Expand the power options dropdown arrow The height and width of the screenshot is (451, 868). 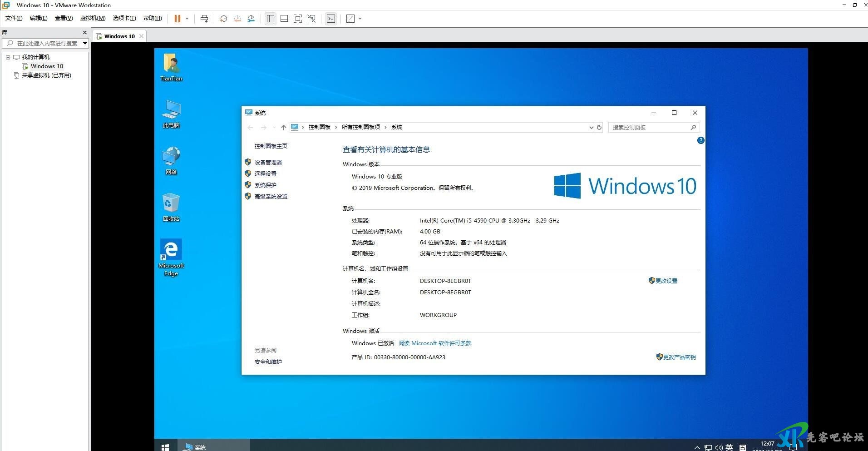point(187,19)
